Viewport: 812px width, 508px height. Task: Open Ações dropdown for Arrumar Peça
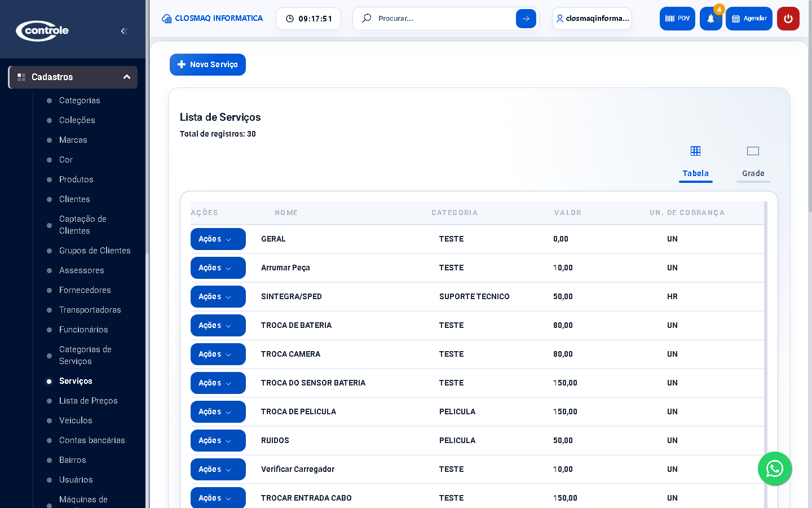[x=218, y=268]
